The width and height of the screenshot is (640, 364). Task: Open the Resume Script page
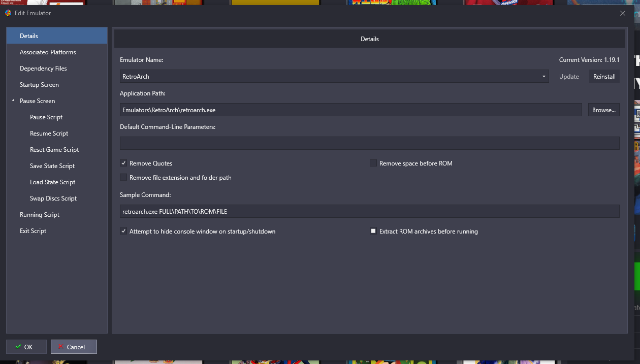[49, 133]
